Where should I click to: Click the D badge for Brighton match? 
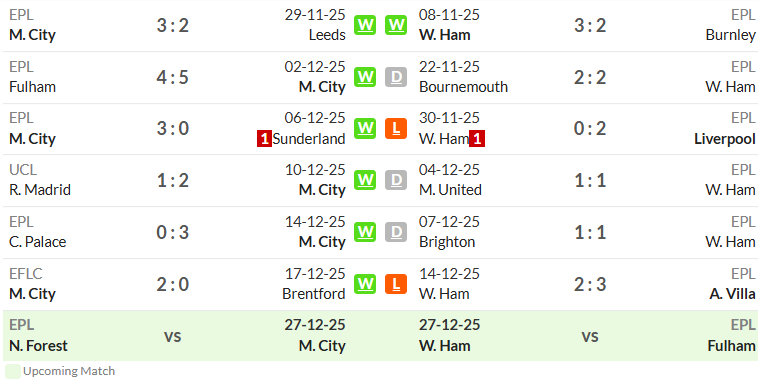point(396,232)
